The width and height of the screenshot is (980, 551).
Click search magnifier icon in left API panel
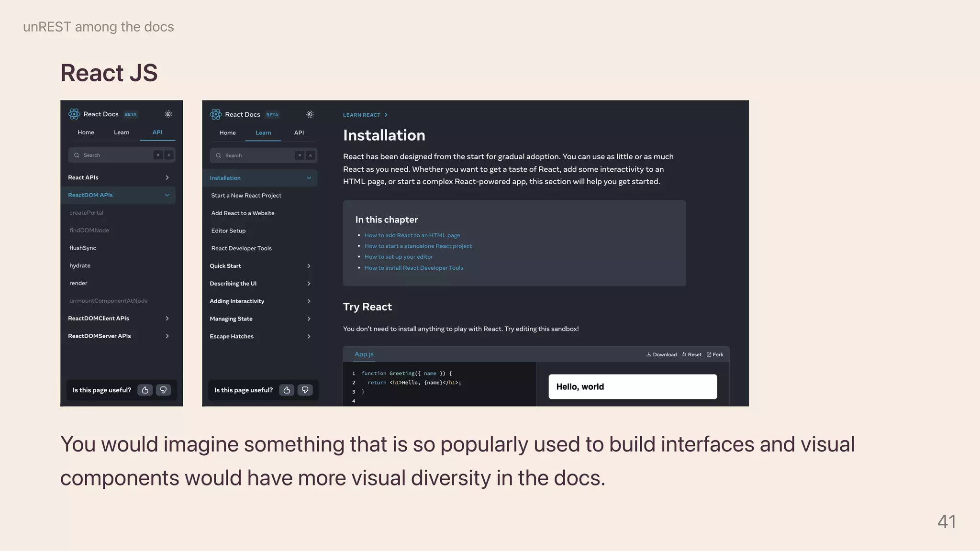pos(77,155)
